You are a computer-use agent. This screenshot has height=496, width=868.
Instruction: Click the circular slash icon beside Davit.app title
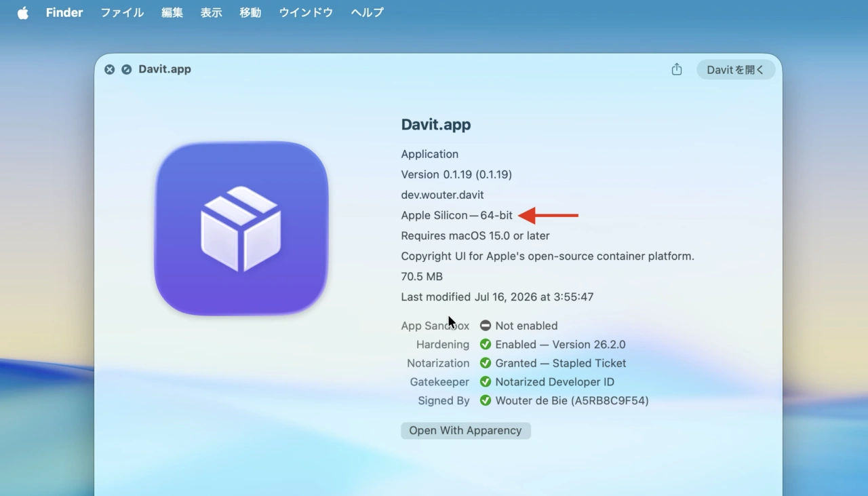tap(126, 69)
